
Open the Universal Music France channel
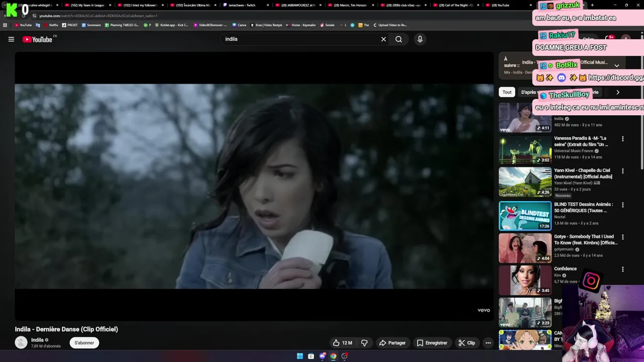(574, 151)
